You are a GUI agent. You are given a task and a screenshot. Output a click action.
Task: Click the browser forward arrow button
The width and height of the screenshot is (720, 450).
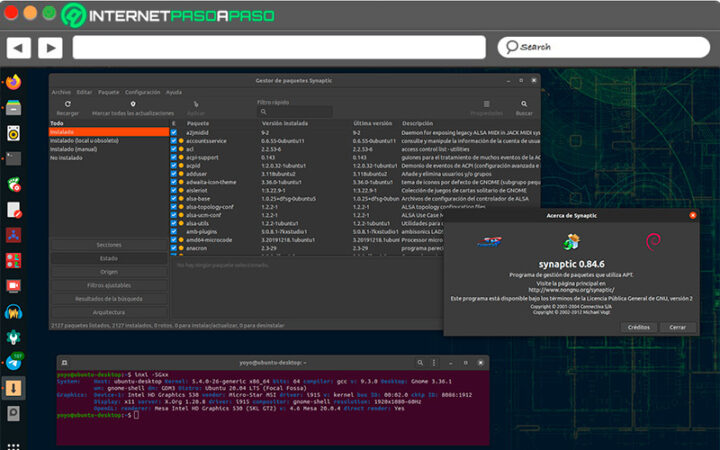coord(51,48)
